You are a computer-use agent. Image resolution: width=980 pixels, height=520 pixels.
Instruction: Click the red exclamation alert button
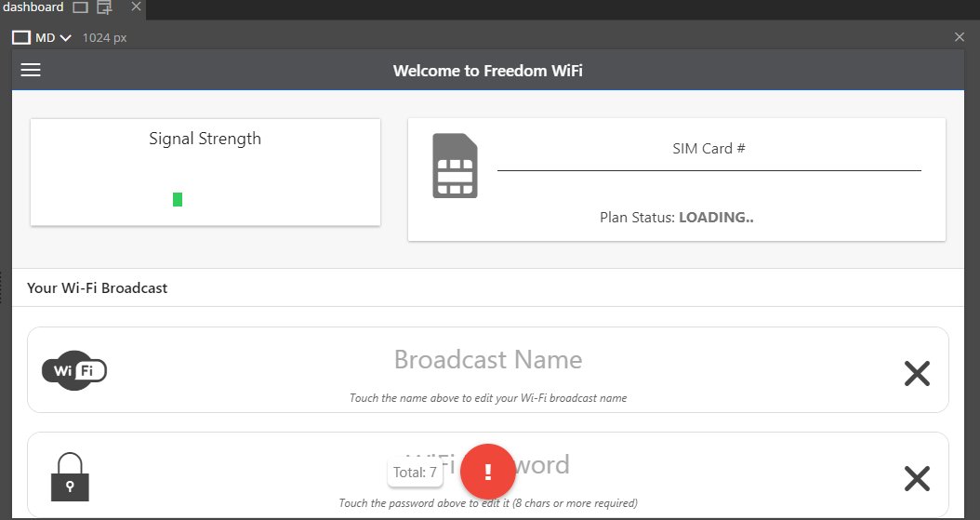[487, 472]
